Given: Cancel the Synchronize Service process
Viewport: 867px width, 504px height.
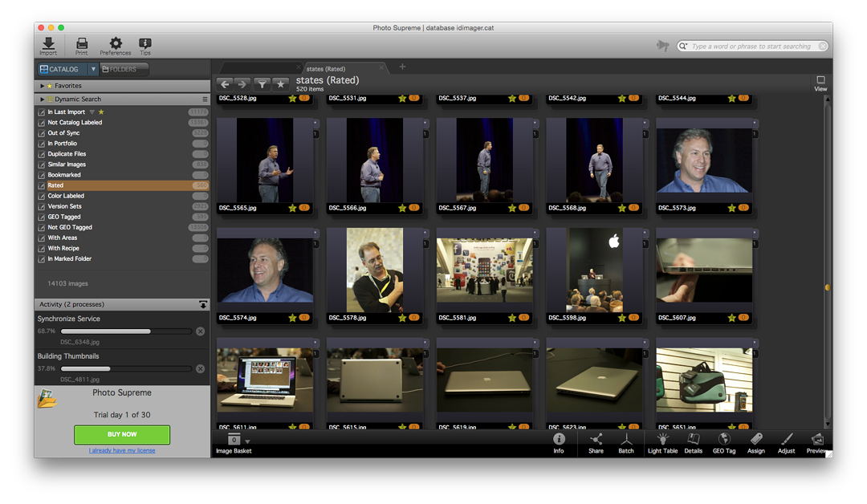Looking at the screenshot, I should (x=200, y=331).
